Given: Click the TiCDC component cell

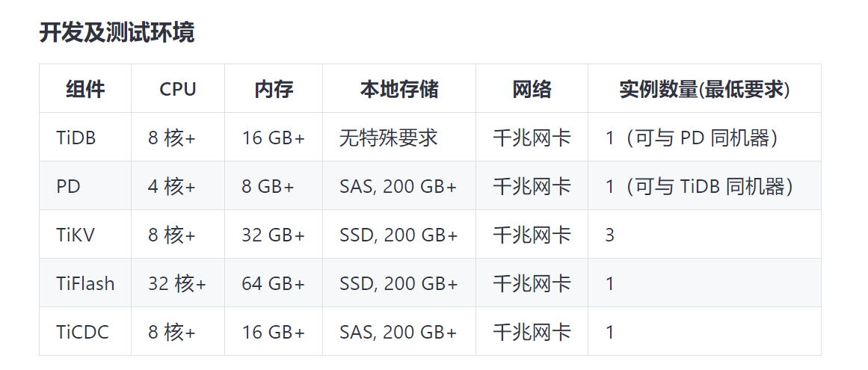Looking at the screenshot, I should pyautogui.click(x=82, y=332).
